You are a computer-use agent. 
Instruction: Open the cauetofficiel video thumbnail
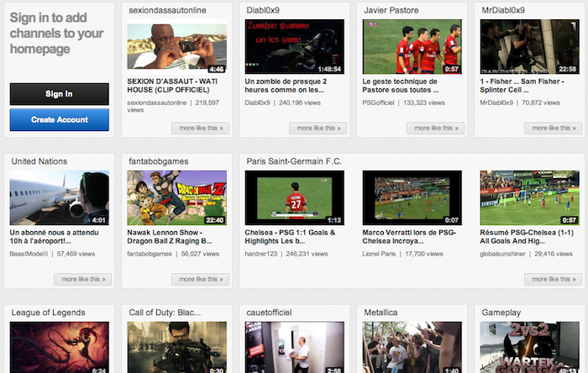point(294,347)
